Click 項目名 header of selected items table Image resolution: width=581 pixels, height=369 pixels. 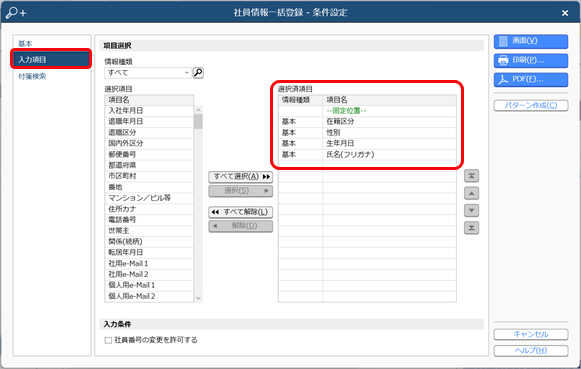[x=389, y=100]
